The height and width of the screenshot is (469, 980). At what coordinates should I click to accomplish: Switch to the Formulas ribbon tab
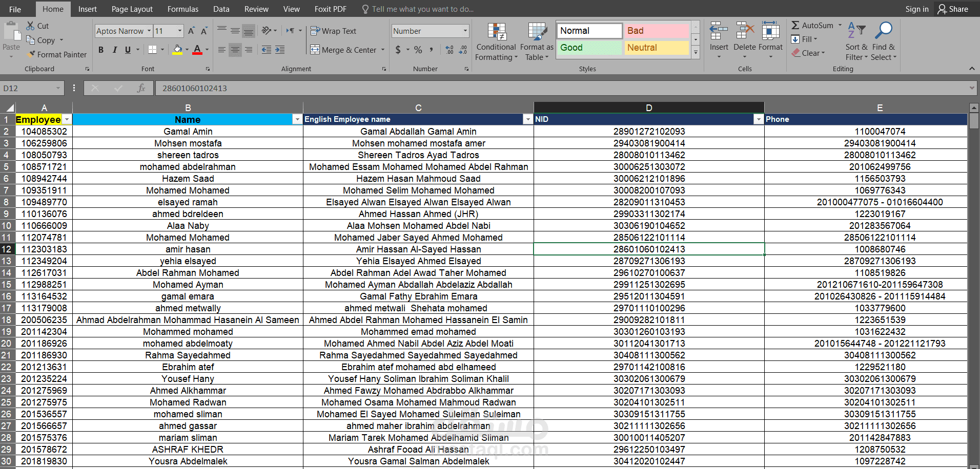pyautogui.click(x=182, y=9)
